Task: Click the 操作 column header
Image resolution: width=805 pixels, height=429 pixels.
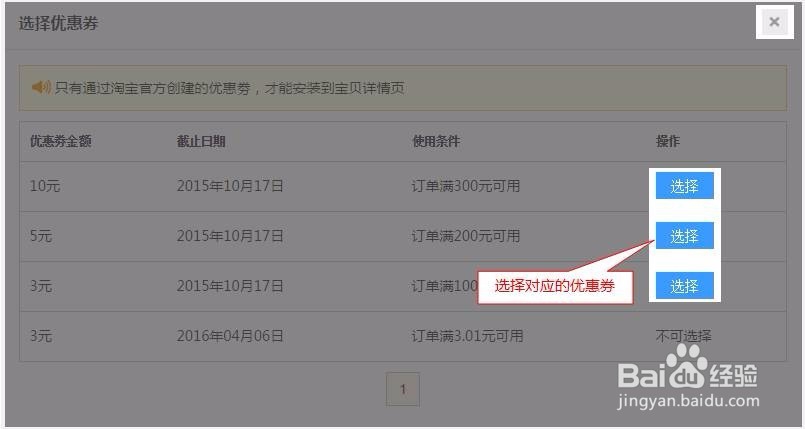Action: [667, 141]
